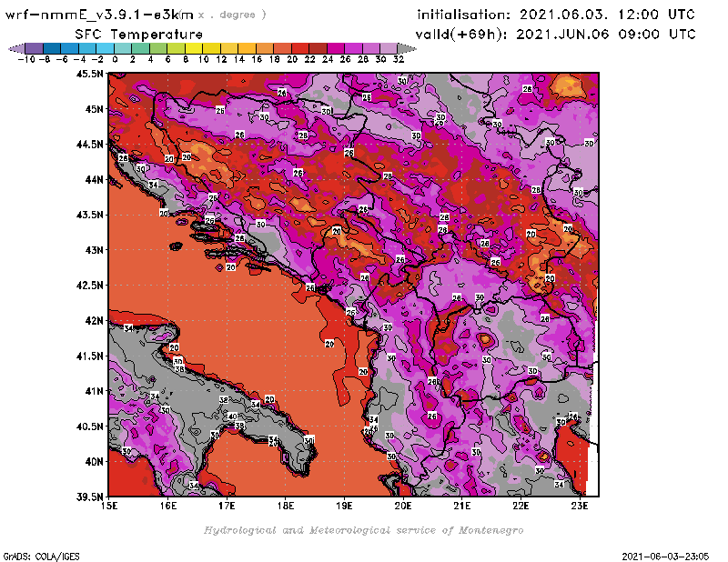The image size is (728, 562).
Task: Click the 42.5N latitude axis label
Action: tap(90, 286)
